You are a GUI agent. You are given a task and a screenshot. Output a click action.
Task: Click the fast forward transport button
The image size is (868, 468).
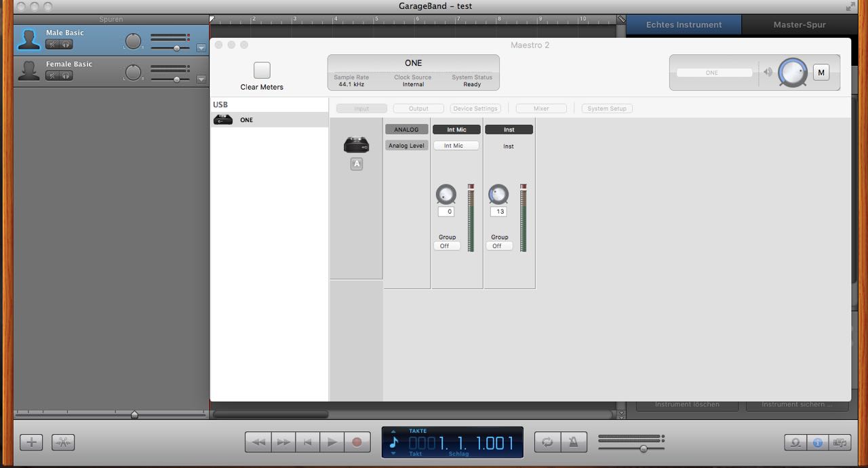coord(283,442)
